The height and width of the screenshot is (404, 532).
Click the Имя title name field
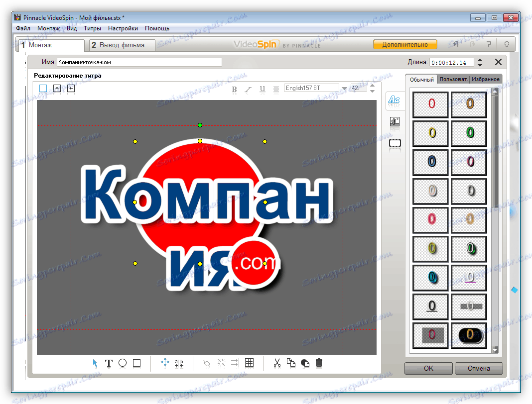tap(139, 62)
